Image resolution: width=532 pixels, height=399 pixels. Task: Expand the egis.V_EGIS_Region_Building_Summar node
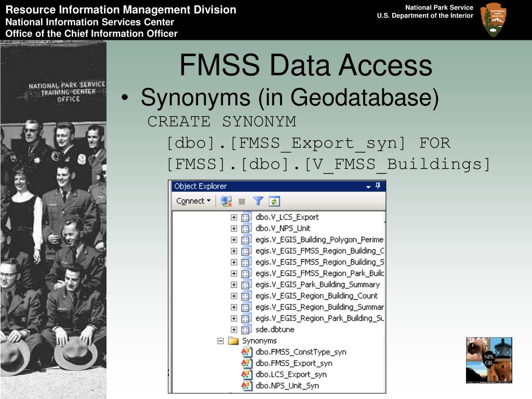(x=234, y=307)
